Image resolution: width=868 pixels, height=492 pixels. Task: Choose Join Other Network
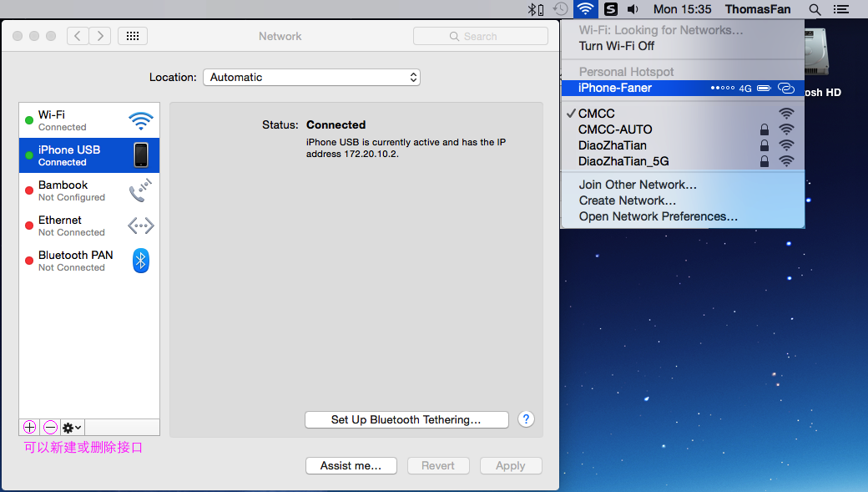tap(683, 185)
